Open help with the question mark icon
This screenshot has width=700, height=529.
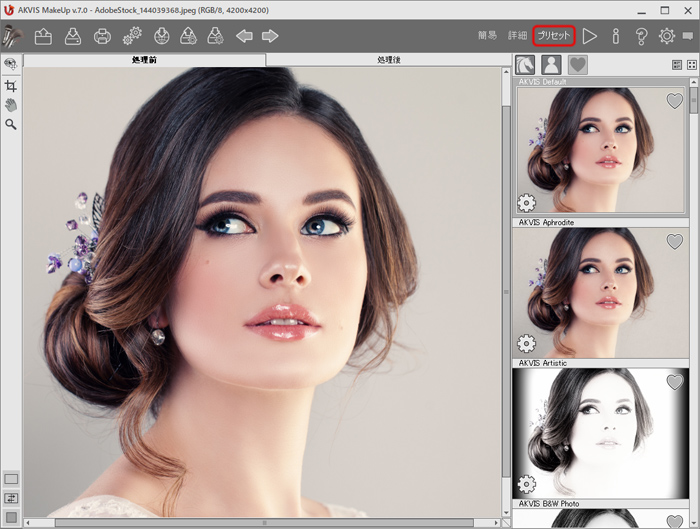tap(641, 36)
